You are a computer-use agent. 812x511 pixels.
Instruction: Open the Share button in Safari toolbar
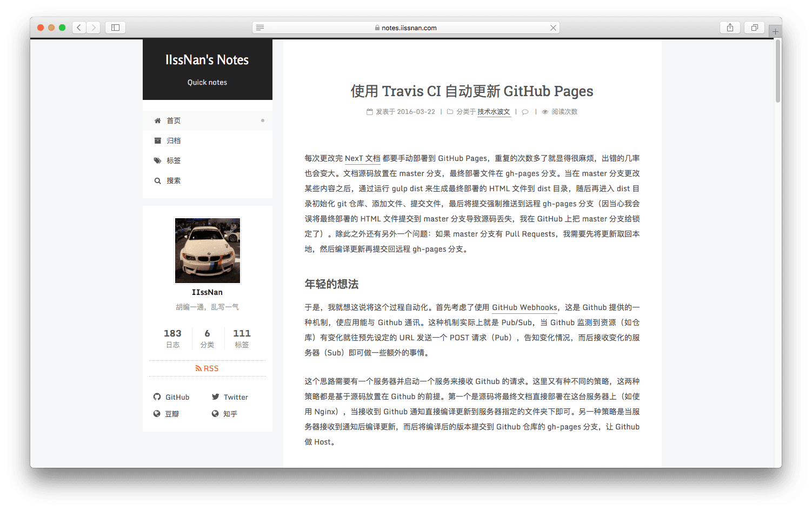[730, 28]
